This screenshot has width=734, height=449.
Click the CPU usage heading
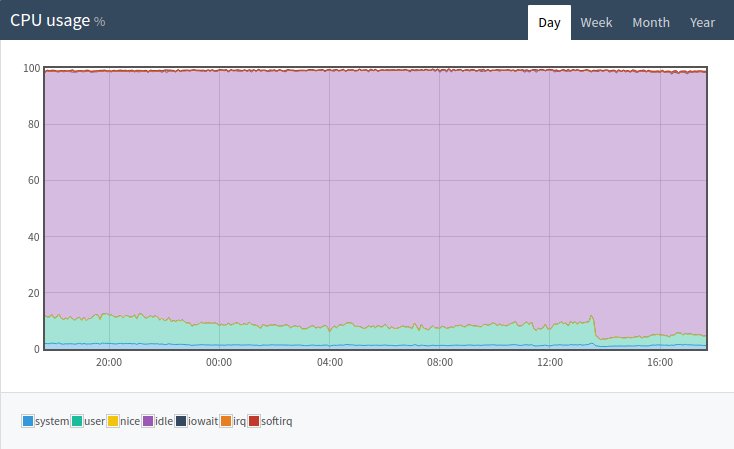pyautogui.click(x=50, y=21)
